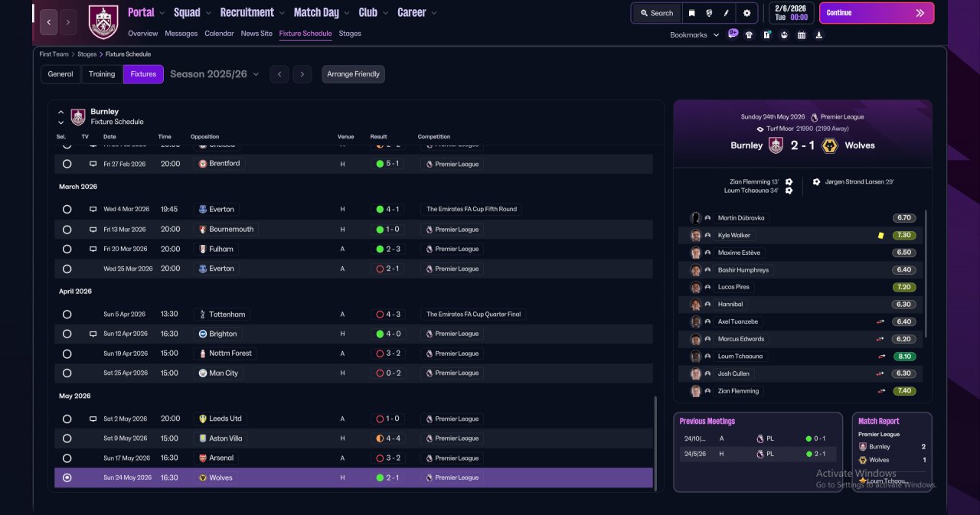Select the Tottenham fixture radio button
980x515 pixels.
(x=67, y=315)
